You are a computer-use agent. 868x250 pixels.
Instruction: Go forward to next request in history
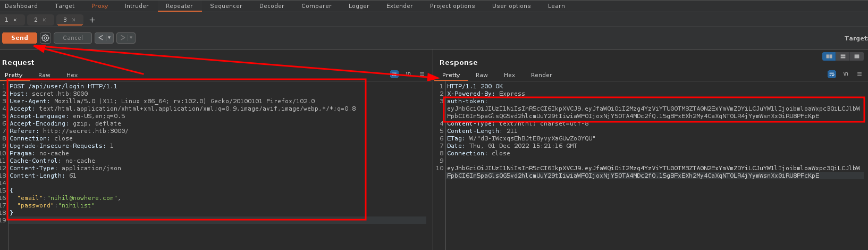pyautogui.click(x=123, y=38)
